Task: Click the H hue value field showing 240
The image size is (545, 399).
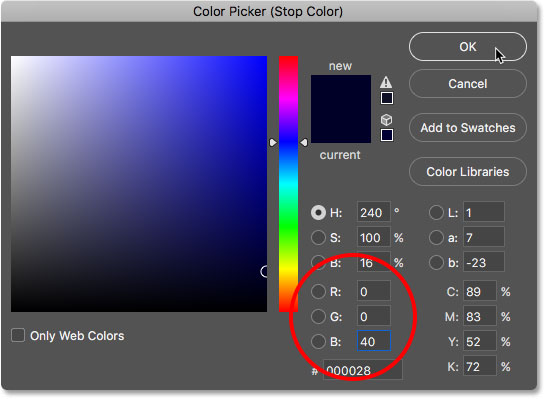Action: (x=374, y=212)
